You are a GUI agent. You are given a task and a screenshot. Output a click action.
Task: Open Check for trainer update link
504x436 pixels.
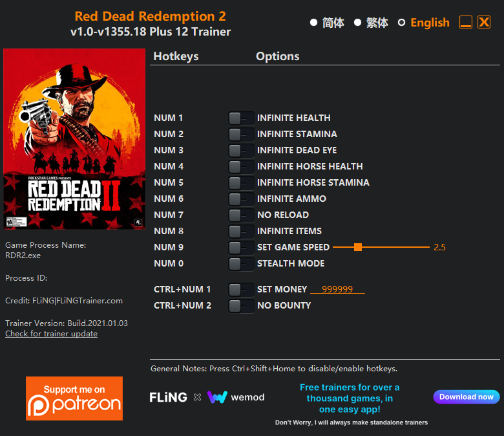[52, 334]
